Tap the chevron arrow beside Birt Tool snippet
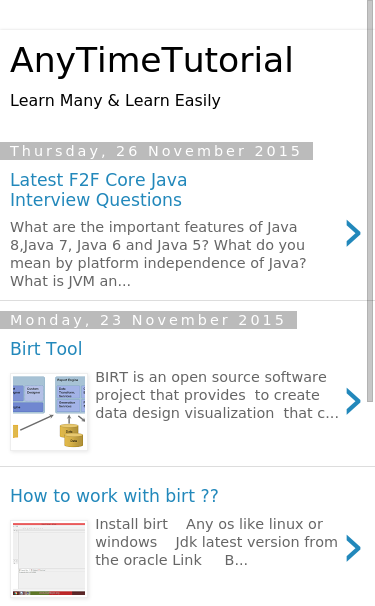The height and width of the screenshot is (606, 375). pos(353,402)
